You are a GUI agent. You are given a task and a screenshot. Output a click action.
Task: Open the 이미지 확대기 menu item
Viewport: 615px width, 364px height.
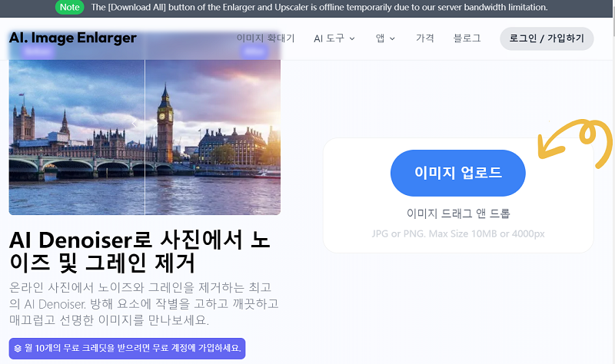tap(265, 38)
